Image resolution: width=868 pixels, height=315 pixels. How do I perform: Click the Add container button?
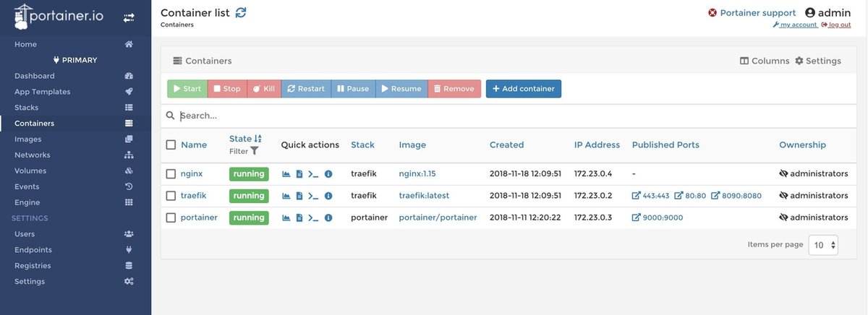point(524,89)
